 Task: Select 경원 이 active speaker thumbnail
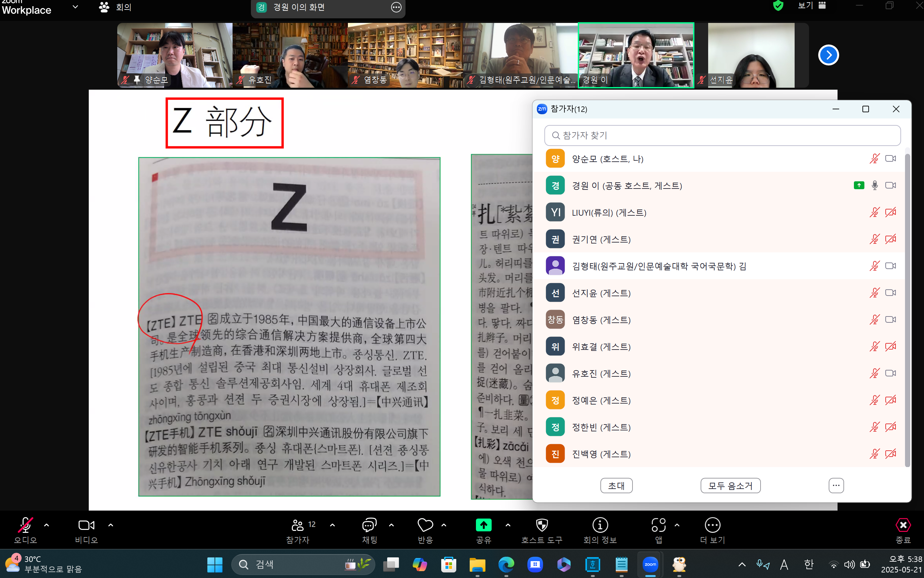636,55
